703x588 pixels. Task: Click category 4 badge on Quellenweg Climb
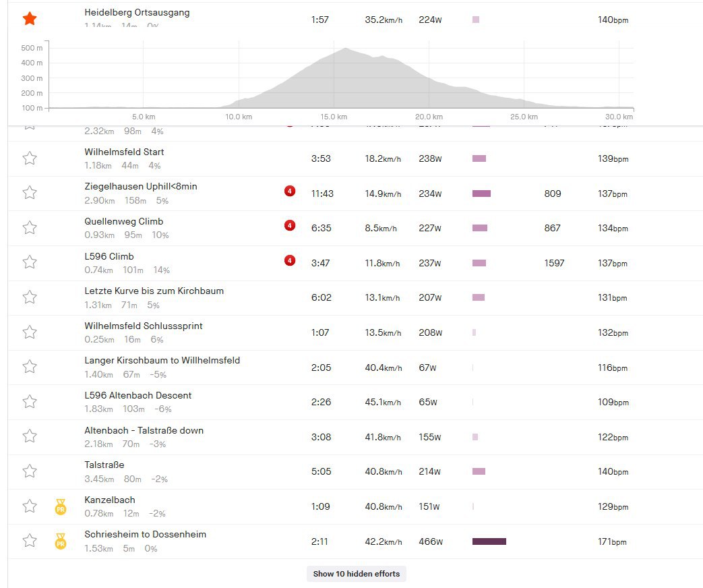pos(290,226)
